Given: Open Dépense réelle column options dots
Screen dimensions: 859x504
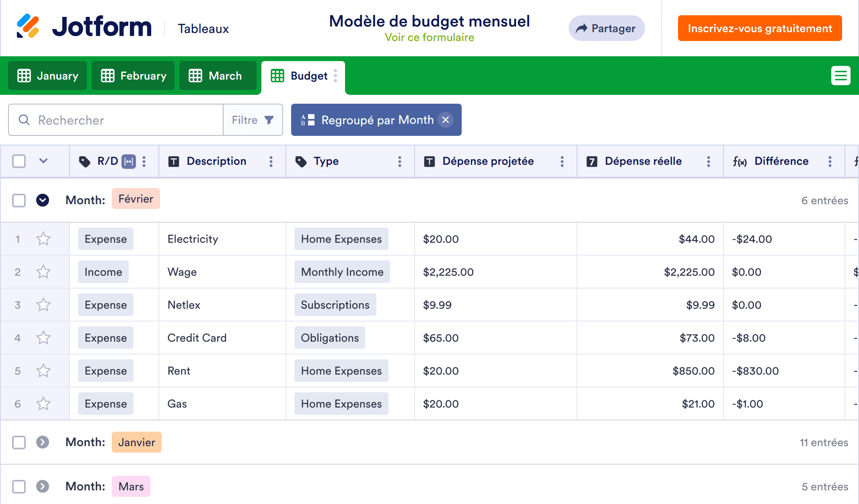Looking at the screenshot, I should pos(709,162).
